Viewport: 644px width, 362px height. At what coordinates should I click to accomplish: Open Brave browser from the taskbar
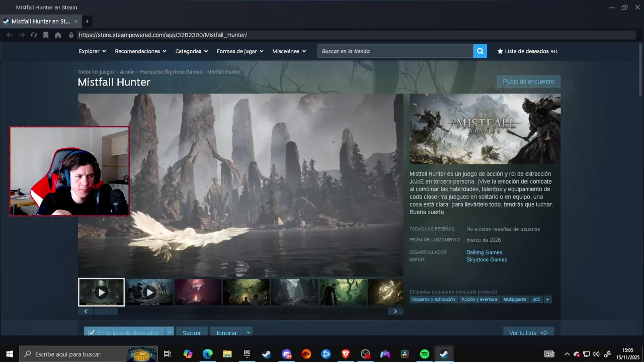coord(346,354)
